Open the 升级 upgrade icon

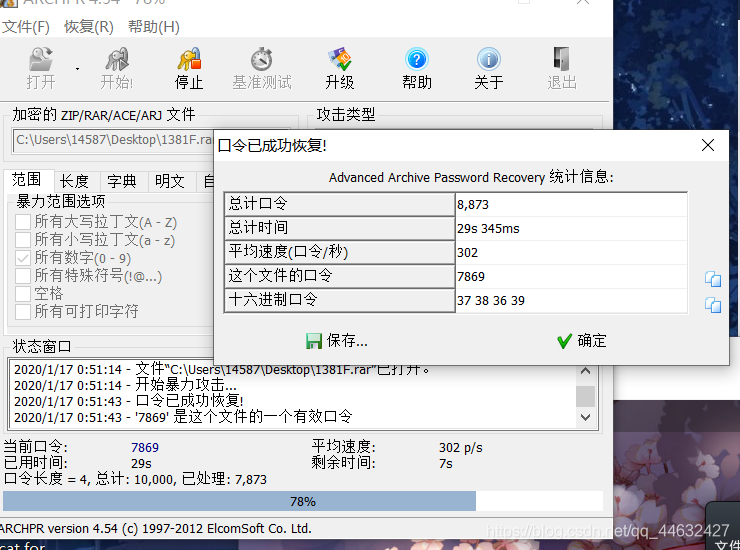click(339, 68)
